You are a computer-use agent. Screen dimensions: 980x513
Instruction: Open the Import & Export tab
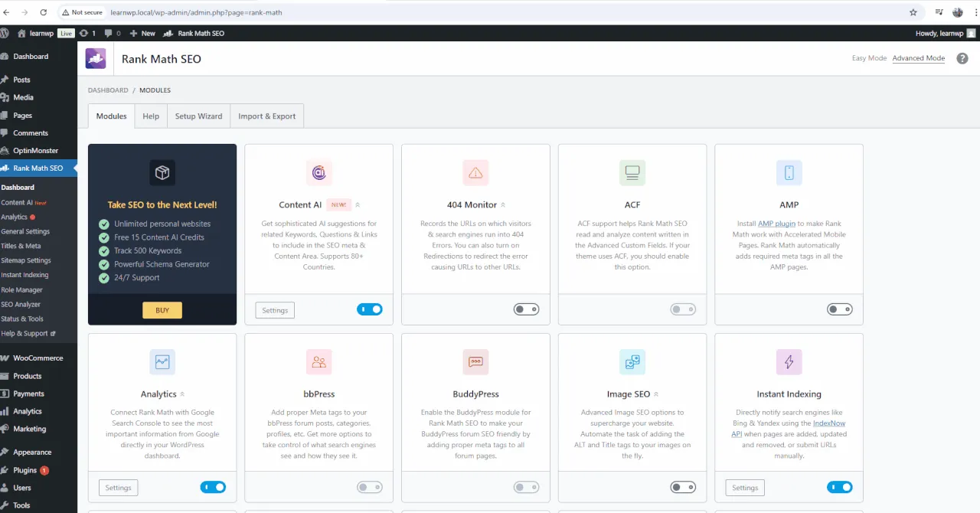266,116
